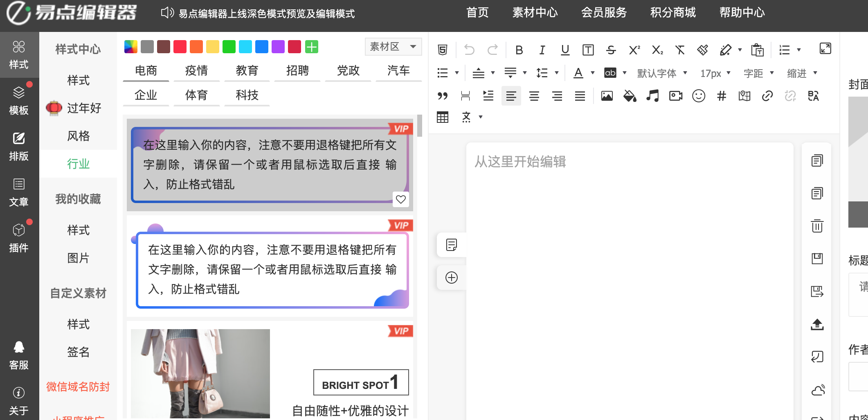Viewport: 868px width, 420px height.
Task: Open 会员服务 in top navigation
Action: (604, 13)
